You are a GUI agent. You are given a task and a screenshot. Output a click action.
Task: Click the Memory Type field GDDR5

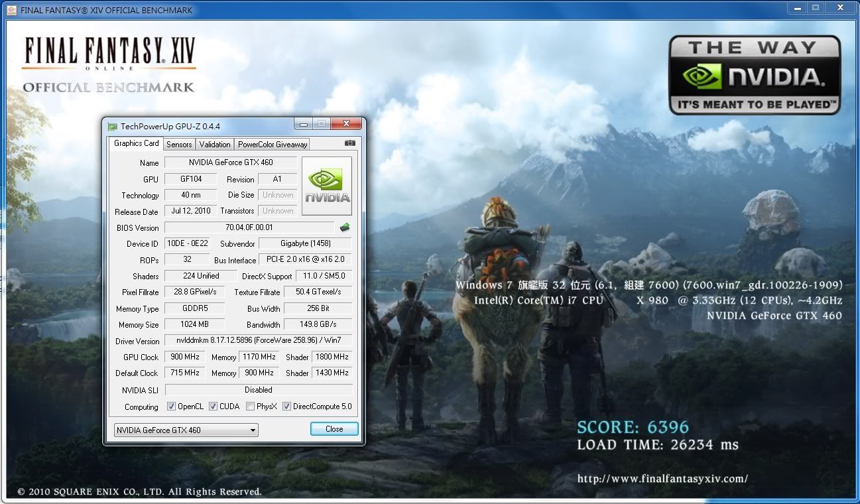tap(194, 308)
